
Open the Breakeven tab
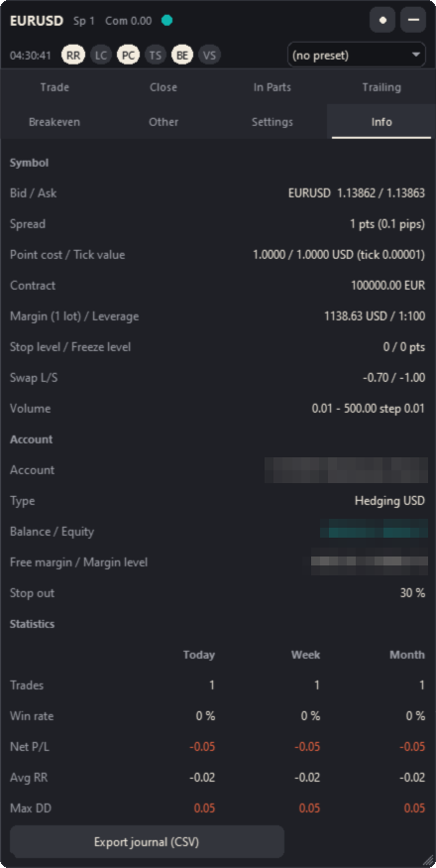[x=54, y=122]
